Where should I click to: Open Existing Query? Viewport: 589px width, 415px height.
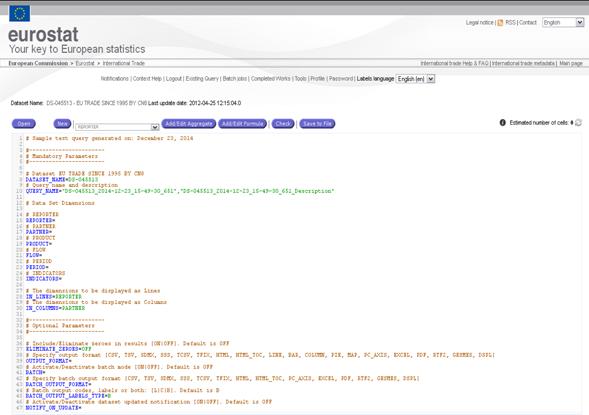coord(202,78)
